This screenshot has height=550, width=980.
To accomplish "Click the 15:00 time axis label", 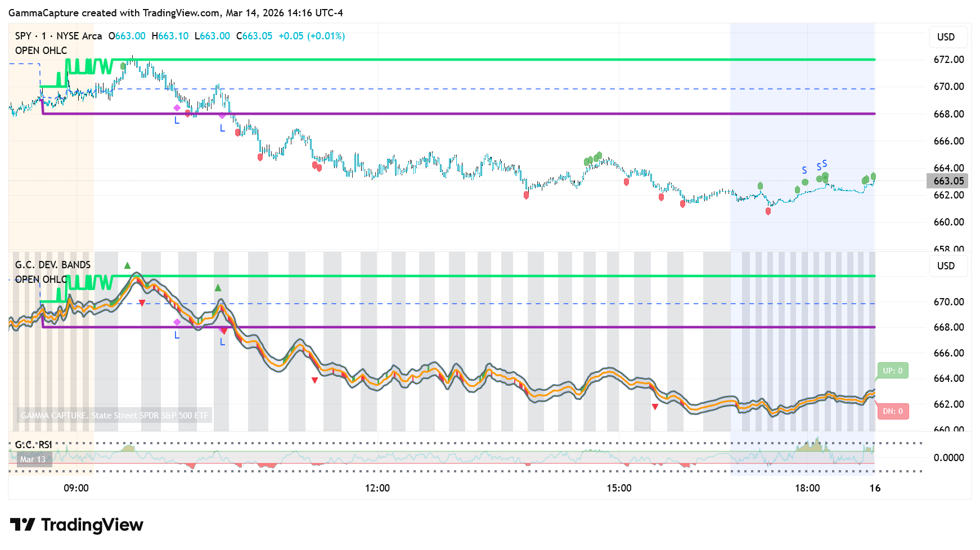I will [x=619, y=488].
